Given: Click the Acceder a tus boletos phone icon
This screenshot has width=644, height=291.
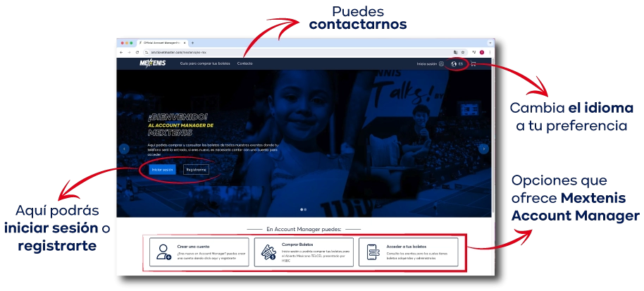Looking at the screenshot, I should pyautogui.click(x=373, y=252).
